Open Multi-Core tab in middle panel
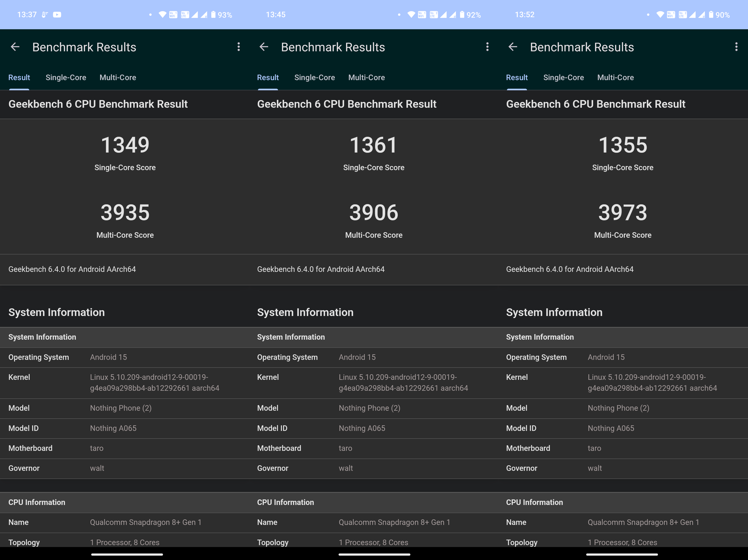The height and width of the screenshot is (560, 748). point(367,77)
